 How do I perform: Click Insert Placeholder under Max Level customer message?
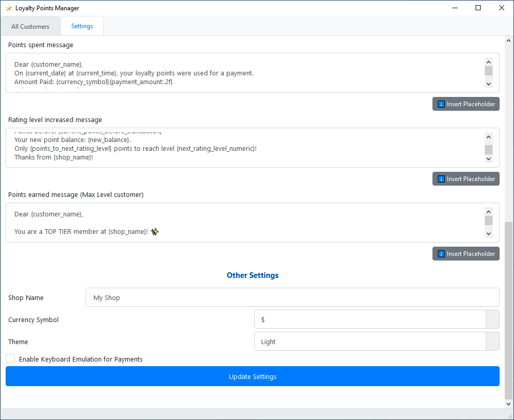point(466,254)
